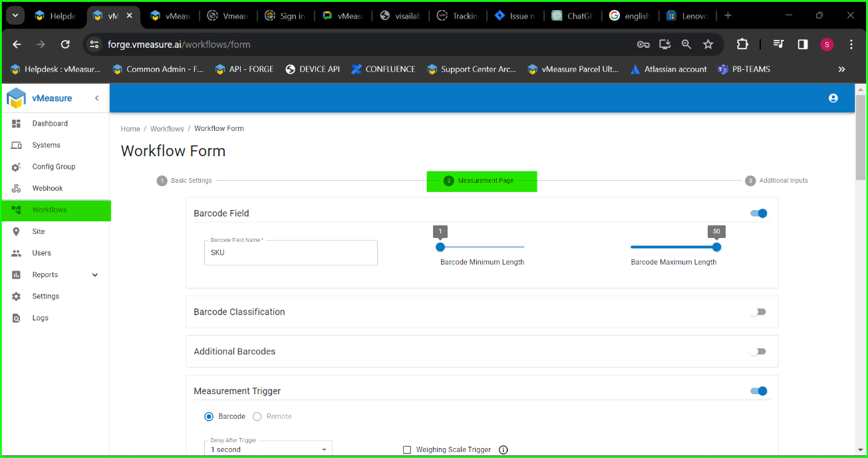Switch to the ChatGPT tab
868x458 pixels.
571,16
